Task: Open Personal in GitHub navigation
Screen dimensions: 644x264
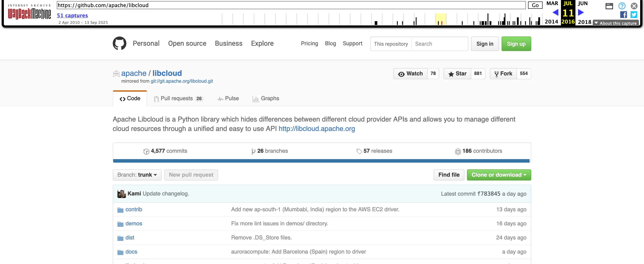Action: 146,44
